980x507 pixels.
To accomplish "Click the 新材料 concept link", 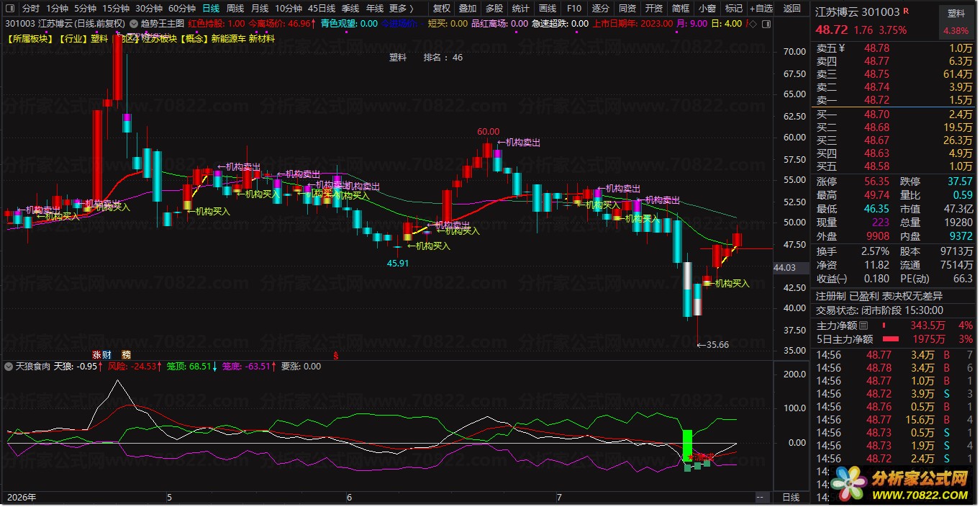I will click(262, 39).
